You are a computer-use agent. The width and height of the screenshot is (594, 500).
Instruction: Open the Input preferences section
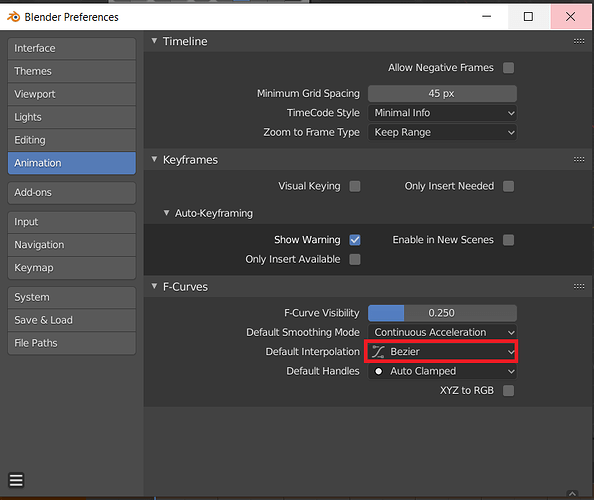coord(72,222)
